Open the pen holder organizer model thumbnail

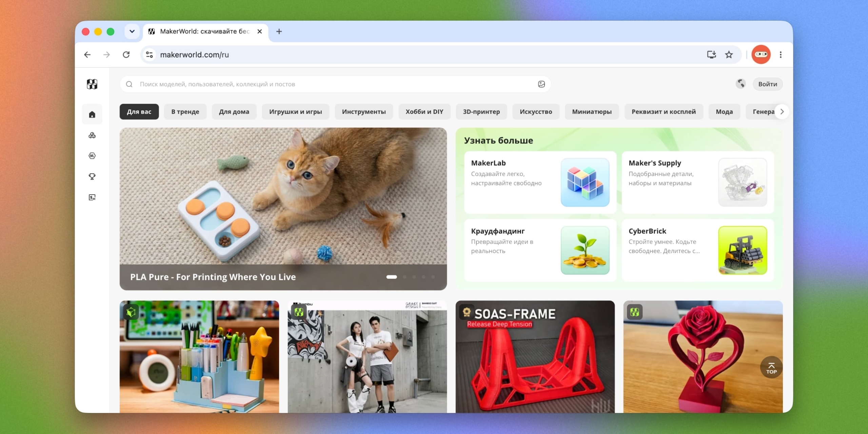click(x=199, y=357)
